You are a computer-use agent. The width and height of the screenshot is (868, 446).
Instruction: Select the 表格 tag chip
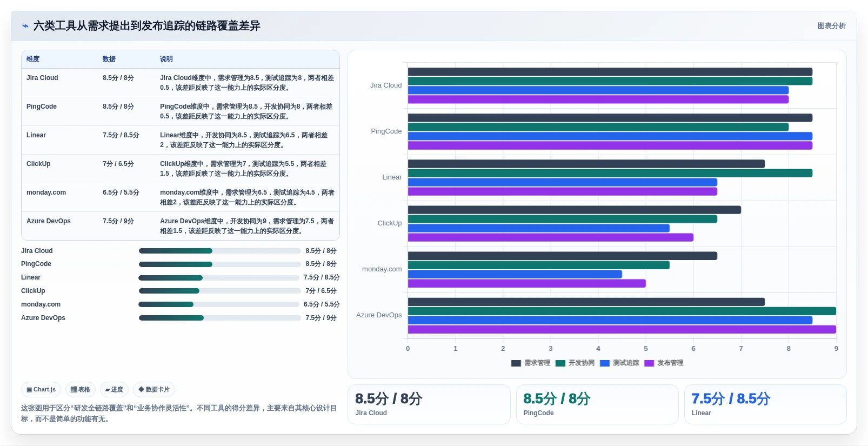[x=81, y=389]
